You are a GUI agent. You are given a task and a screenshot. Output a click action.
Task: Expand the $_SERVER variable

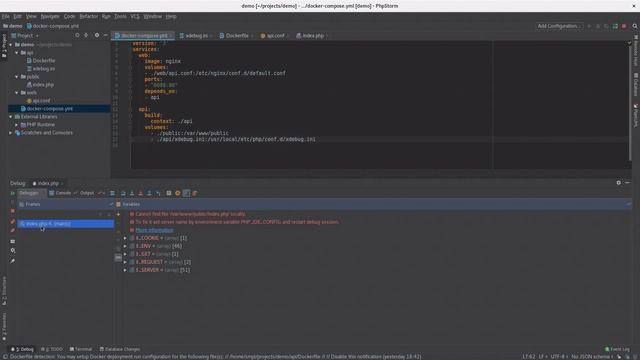(x=125, y=270)
